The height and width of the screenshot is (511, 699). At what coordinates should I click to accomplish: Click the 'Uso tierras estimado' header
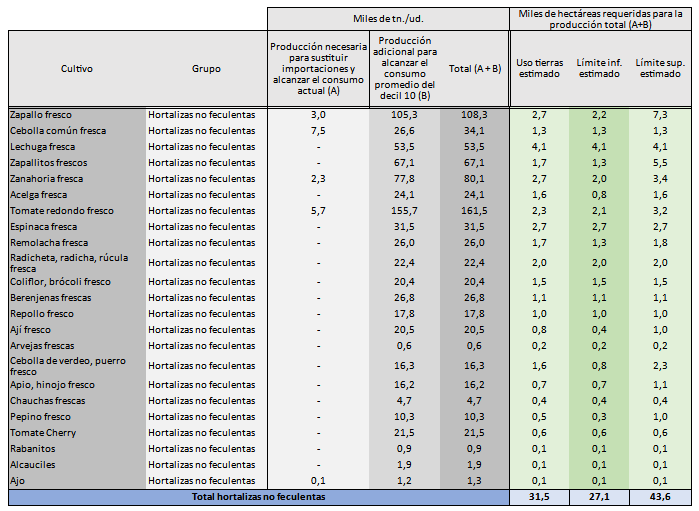click(x=538, y=68)
